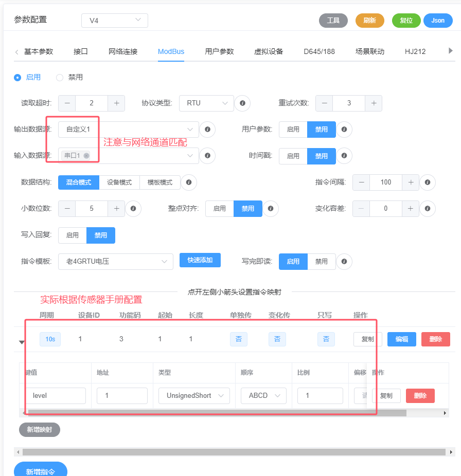The image size is (461, 476).
Task: Show info icon for 指令间隔
Action: [x=427, y=182]
